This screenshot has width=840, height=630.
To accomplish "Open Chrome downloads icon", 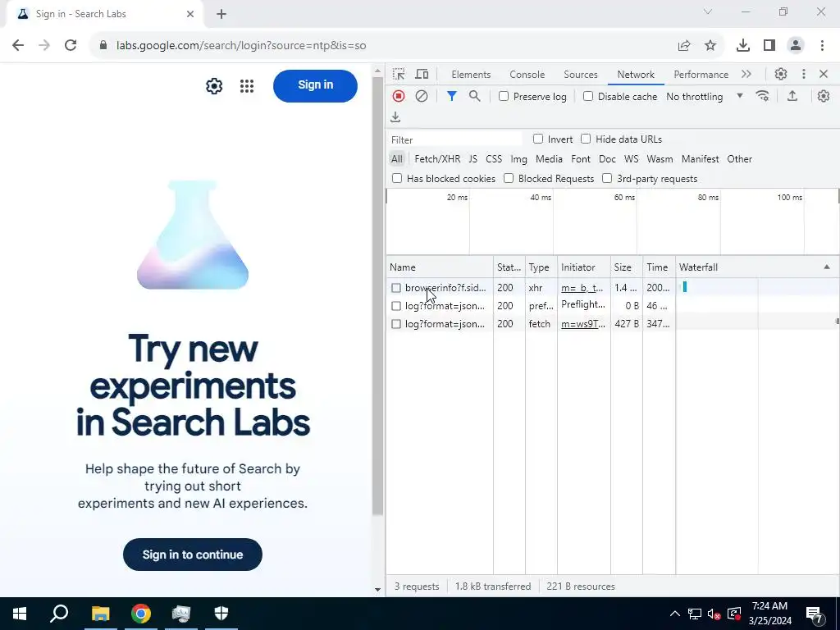I will [743, 45].
